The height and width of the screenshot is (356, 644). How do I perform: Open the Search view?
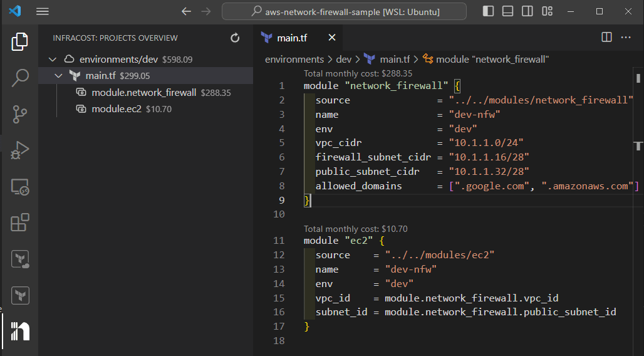pyautogui.click(x=19, y=78)
